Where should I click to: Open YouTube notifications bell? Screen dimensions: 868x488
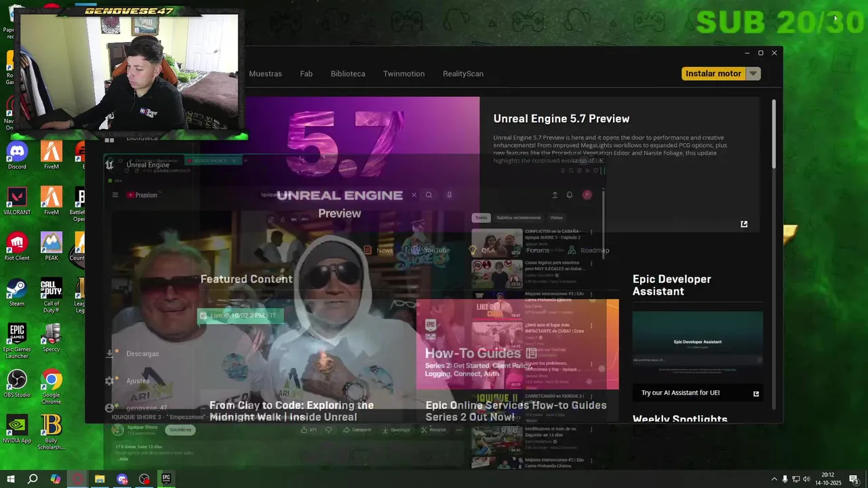(570, 195)
